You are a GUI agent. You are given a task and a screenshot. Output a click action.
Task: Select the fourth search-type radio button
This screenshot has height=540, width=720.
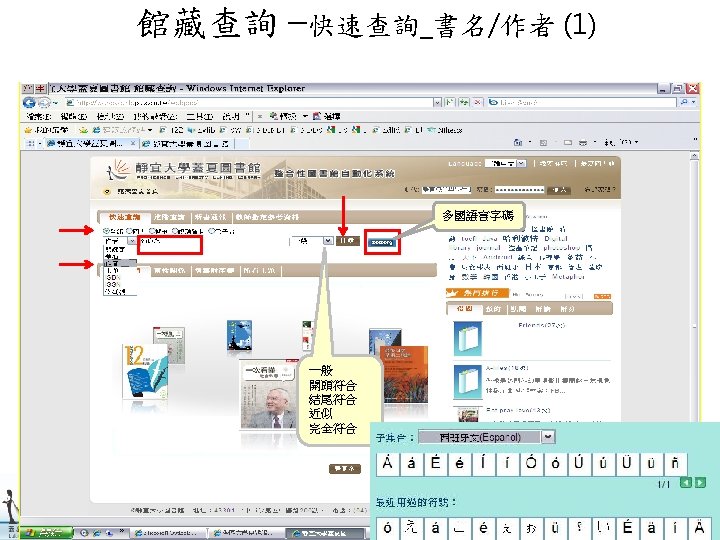click(175, 231)
